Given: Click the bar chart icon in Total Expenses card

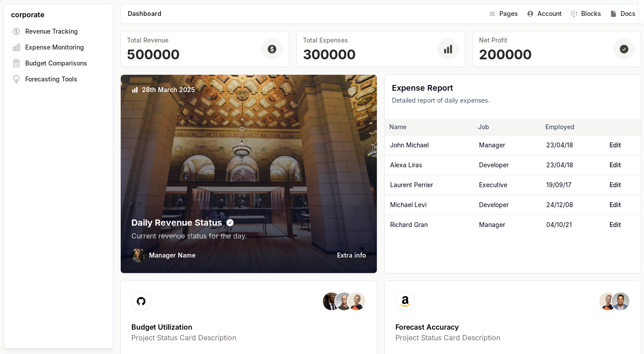Looking at the screenshot, I should point(448,49).
